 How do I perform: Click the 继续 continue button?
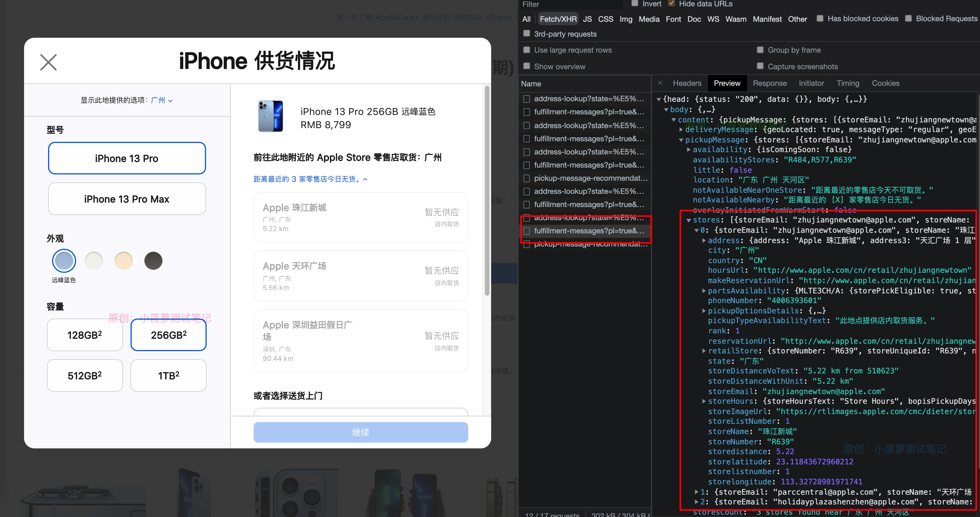tap(360, 432)
